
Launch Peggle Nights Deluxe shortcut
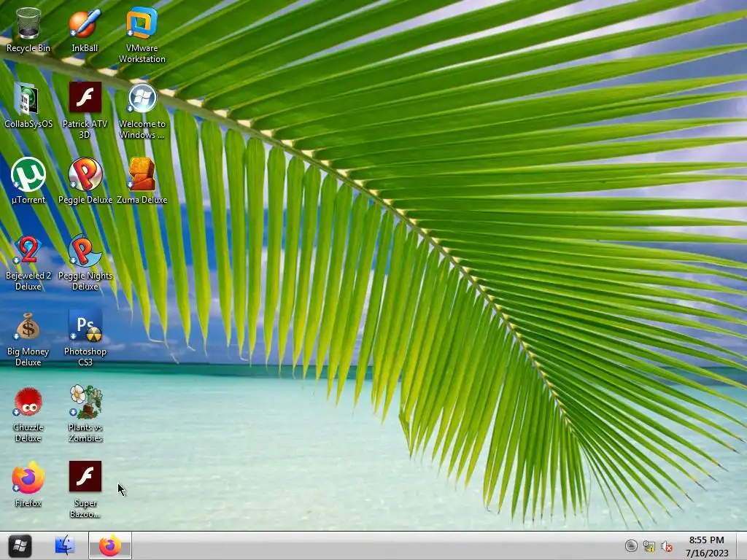pyautogui.click(x=85, y=262)
